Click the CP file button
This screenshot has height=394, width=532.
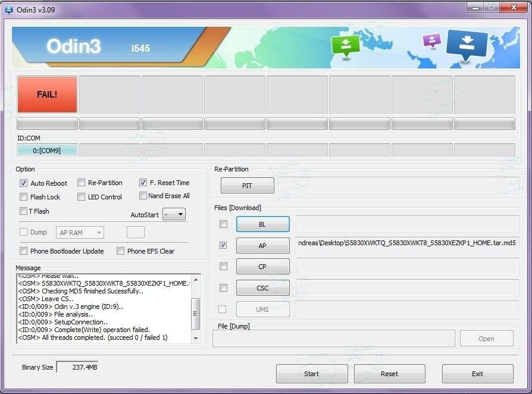point(263,267)
